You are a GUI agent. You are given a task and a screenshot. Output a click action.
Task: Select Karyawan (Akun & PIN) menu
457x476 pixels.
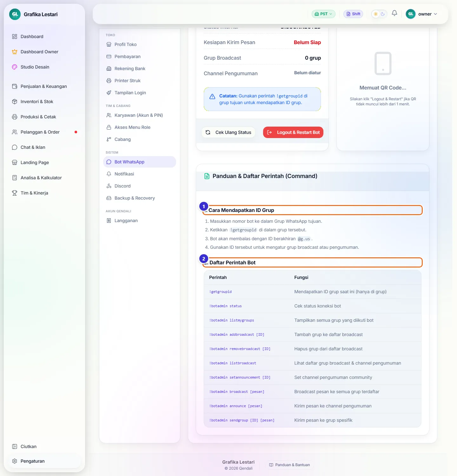click(140, 115)
